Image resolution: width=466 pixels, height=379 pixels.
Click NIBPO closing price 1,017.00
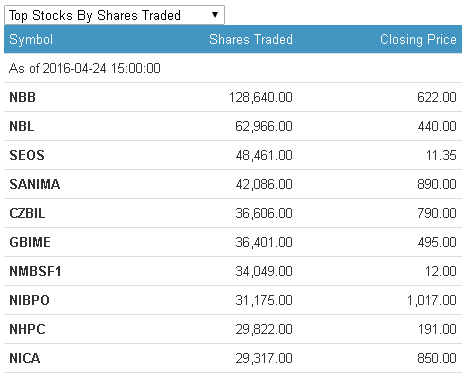click(x=432, y=300)
